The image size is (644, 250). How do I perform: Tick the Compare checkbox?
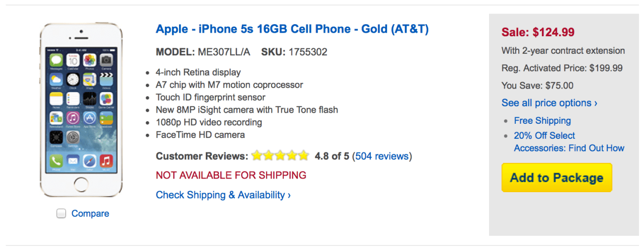pyautogui.click(x=61, y=214)
